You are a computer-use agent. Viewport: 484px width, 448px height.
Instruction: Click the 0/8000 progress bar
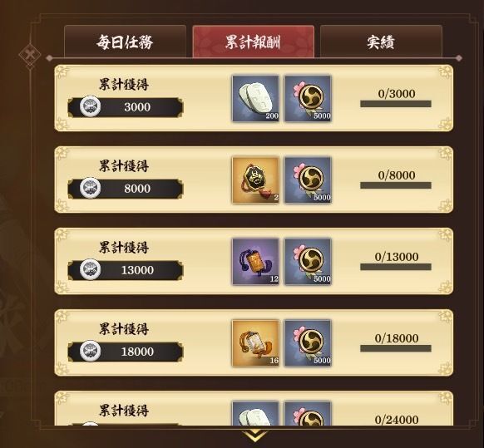[396, 185]
